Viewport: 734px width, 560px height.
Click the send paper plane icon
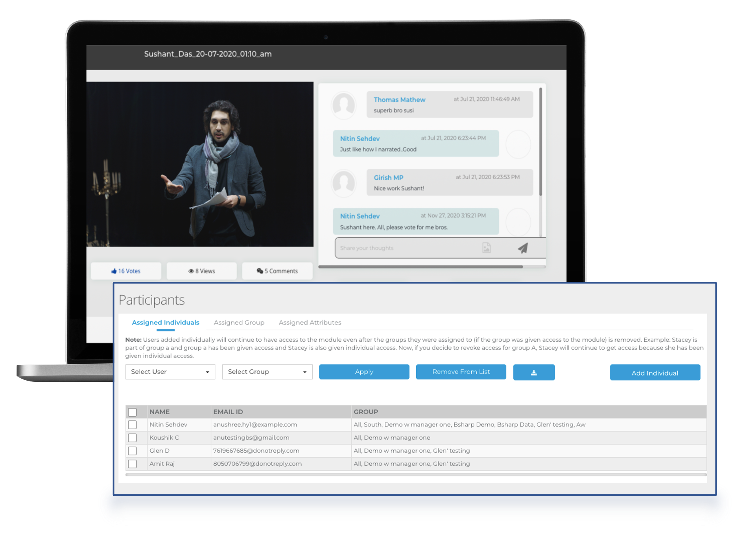click(x=523, y=248)
